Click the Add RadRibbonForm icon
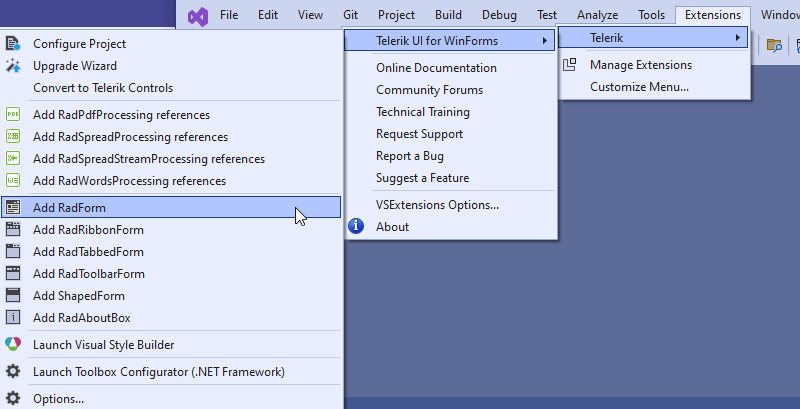 click(13, 230)
